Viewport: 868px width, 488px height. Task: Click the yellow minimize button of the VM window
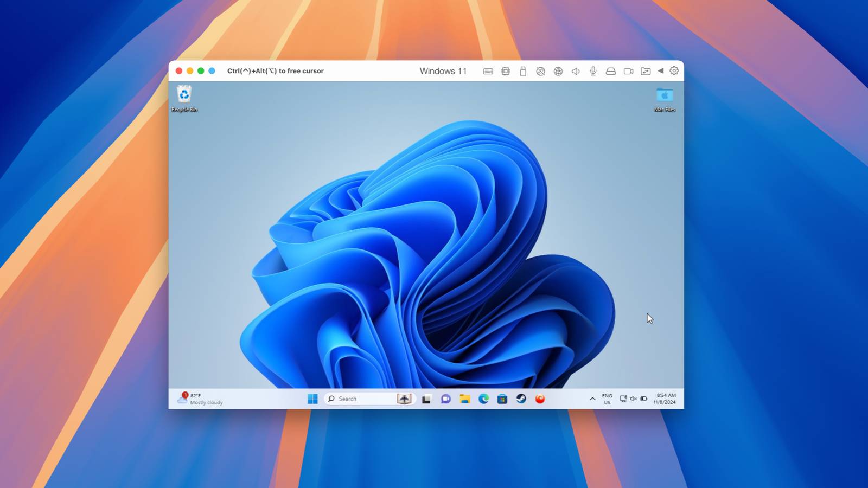[190, 71]
